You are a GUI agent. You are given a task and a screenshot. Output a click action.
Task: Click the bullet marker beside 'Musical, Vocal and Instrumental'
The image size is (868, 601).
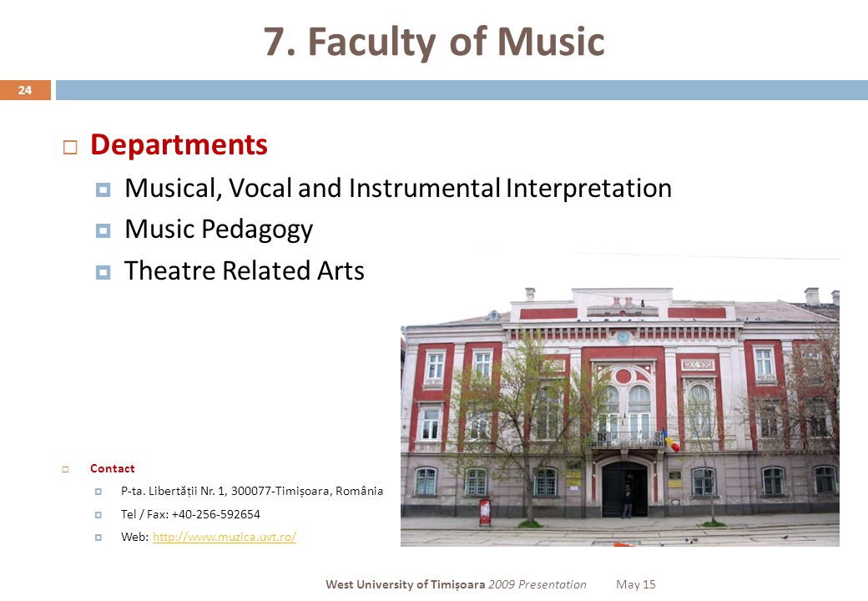[103, 189]
